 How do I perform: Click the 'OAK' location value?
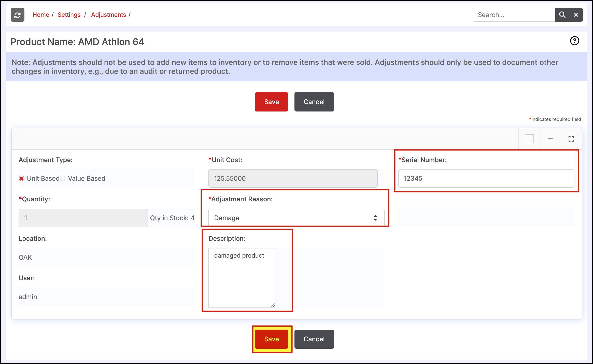click(x=25, y=257)
